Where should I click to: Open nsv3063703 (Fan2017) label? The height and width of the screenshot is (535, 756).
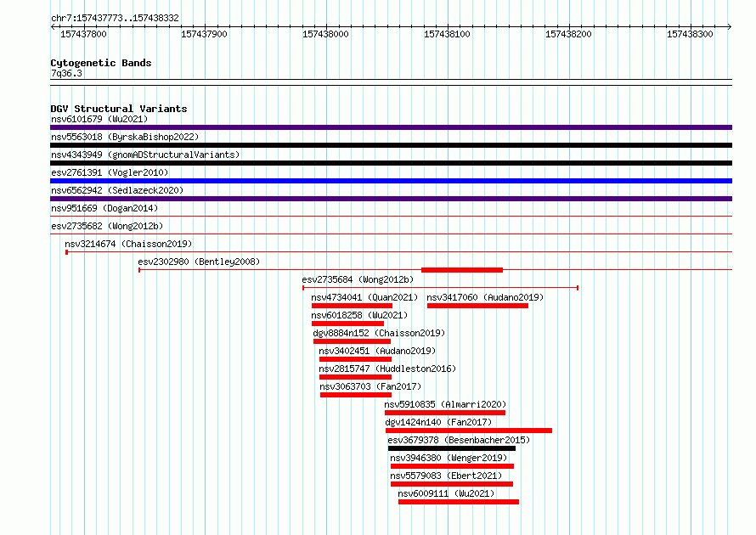(370, 386)
